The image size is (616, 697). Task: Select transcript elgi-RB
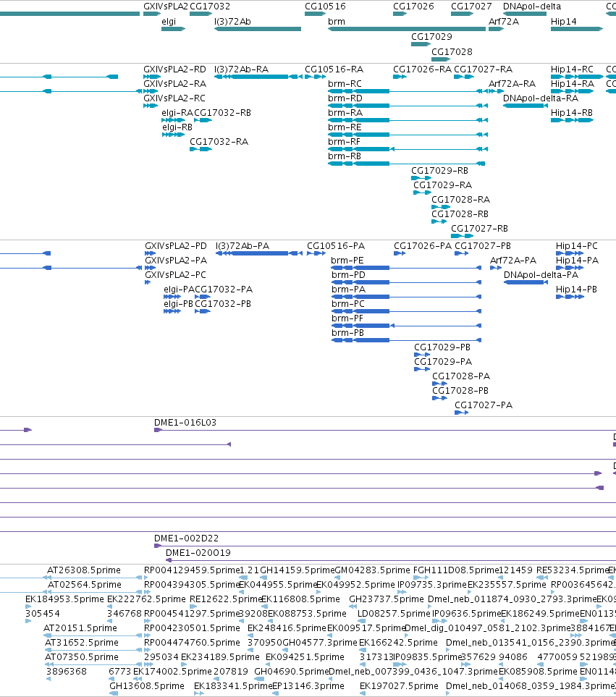[173, 135]
